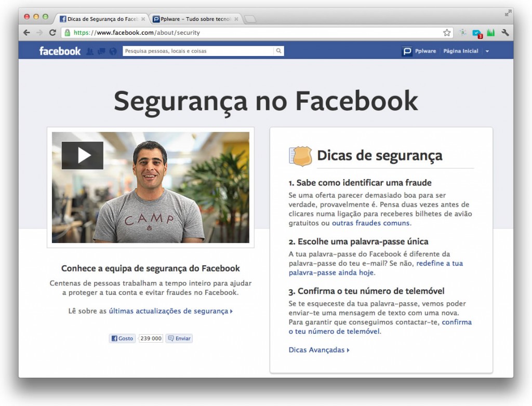Click the search magnifier button
This screenshot has height=406, width=532.
coord(278,51)
